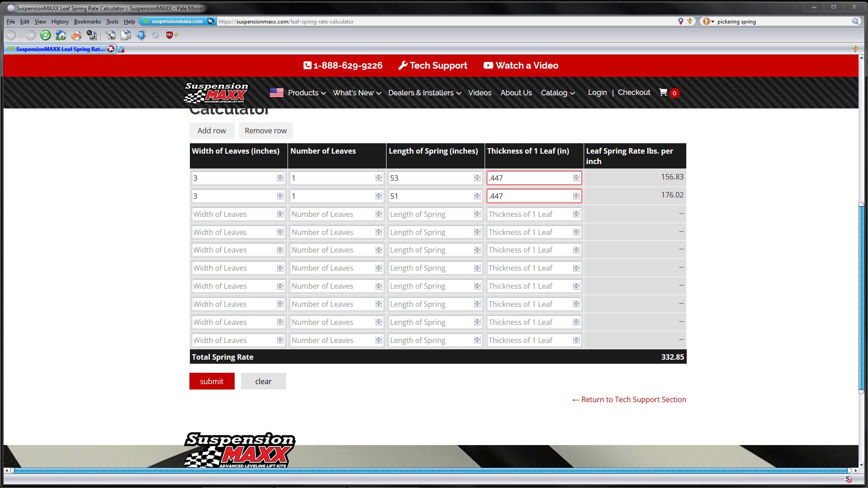Click stepper on second row .447 thickness
Viewport: 868px width, 488px height.
click(x=576, y=196)
